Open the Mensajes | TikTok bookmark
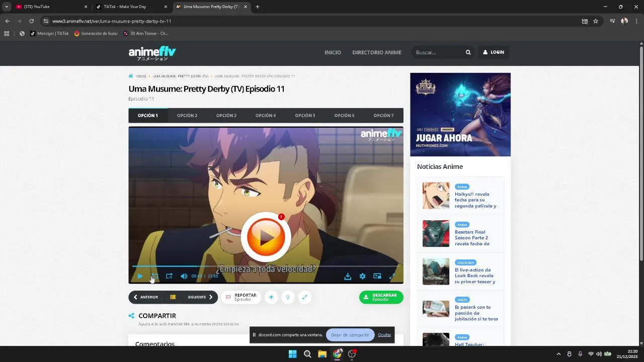This screenshot has width=644, height=362. tap(49, 34)
